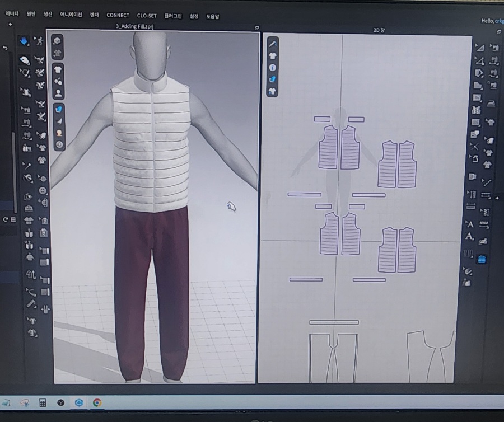The image size is (504, 422).
Task: Click the 3_Adding Fill.zprj window title
Action: (x=134, y=26)
